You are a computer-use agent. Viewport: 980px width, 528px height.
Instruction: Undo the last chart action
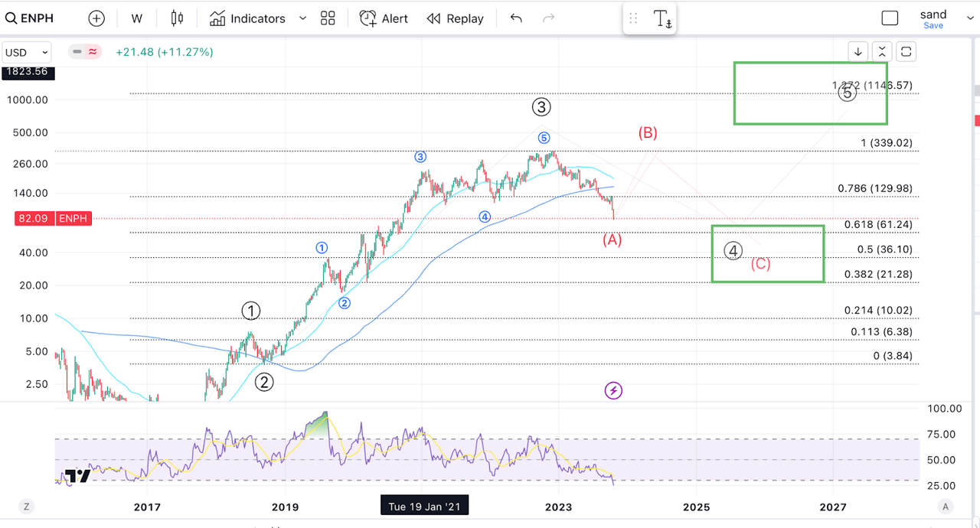tap(516, 18)
